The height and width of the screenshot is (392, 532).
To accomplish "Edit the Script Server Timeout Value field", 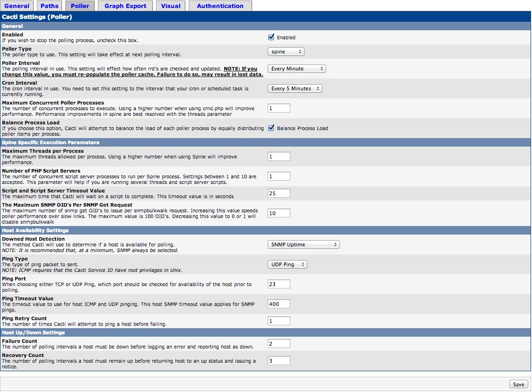I will point(279,193).
